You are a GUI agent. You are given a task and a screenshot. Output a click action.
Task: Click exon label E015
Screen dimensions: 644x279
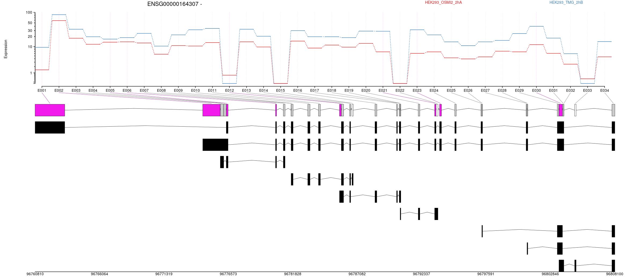click(280, 90)
